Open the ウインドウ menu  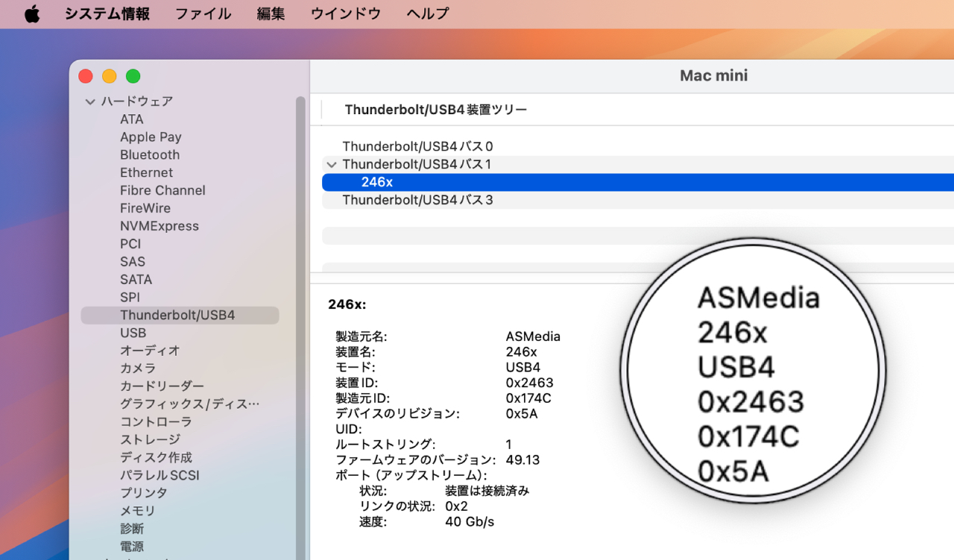(x=346, y=14)
